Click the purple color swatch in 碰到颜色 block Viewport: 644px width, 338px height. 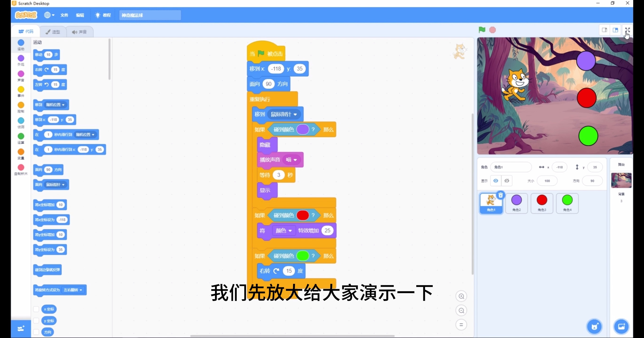303,130
